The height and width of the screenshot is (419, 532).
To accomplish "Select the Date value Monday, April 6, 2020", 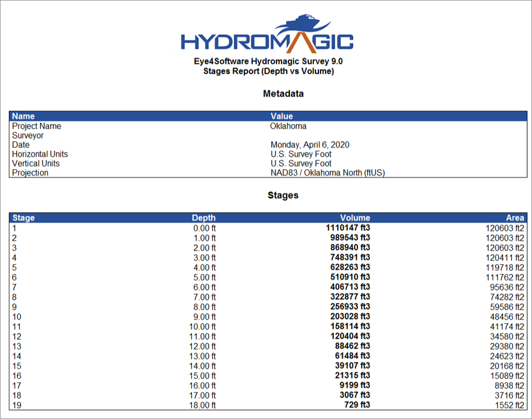I will pyautogui.click(x=310, y=145).
